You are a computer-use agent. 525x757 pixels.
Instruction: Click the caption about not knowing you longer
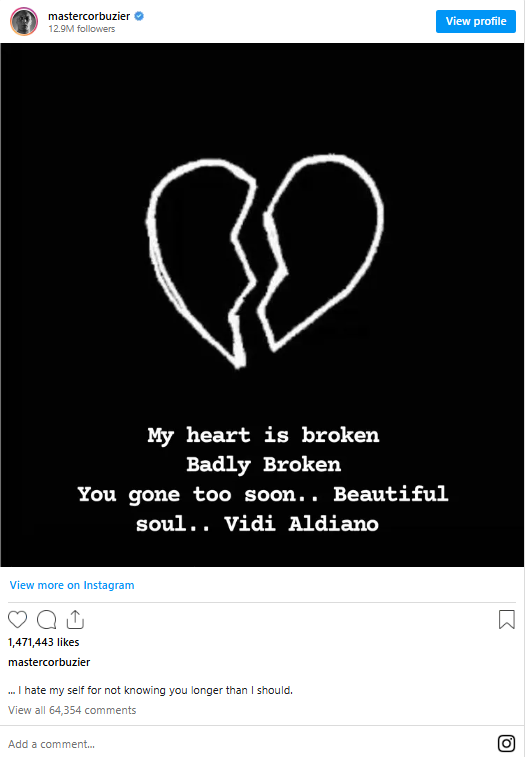(150, 690)
